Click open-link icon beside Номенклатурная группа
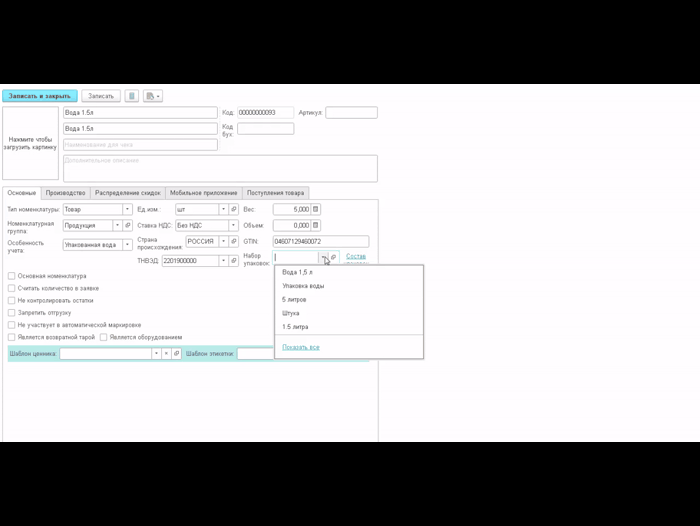This screenshot has width=700, height=526. pyautogui.click(x=128, y=225)
